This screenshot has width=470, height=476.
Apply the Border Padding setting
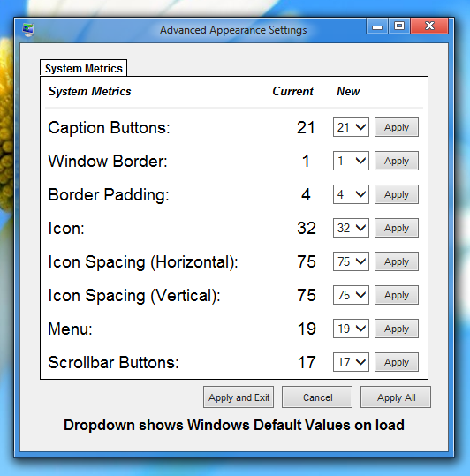click(397, 194)
